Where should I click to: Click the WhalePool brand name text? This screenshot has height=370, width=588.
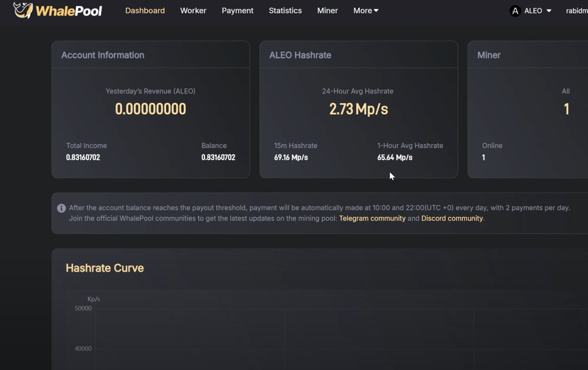tap(69, 11)
